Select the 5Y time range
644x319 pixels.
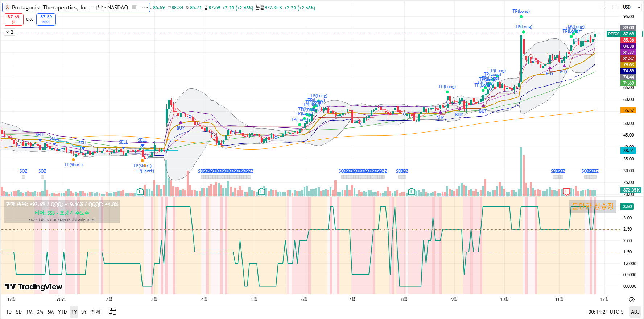84,312
